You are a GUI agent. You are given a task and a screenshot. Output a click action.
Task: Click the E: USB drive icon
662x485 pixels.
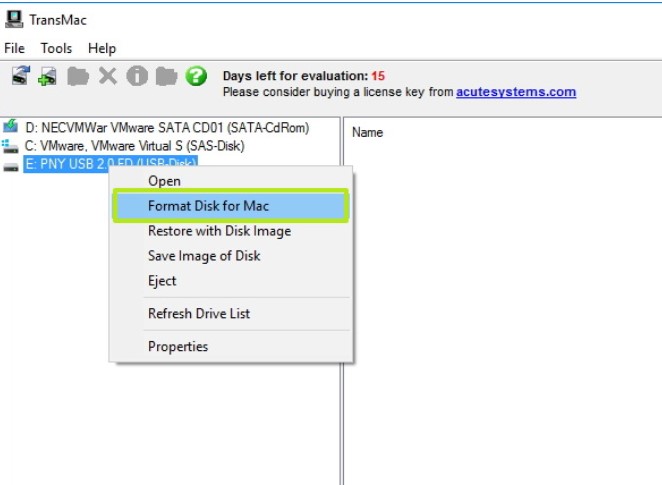coord(11,167)
